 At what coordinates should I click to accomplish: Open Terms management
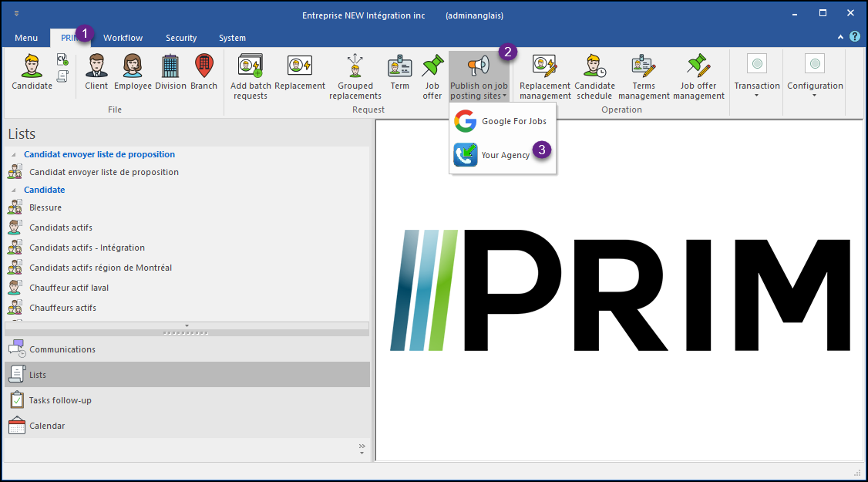point(644,77)
